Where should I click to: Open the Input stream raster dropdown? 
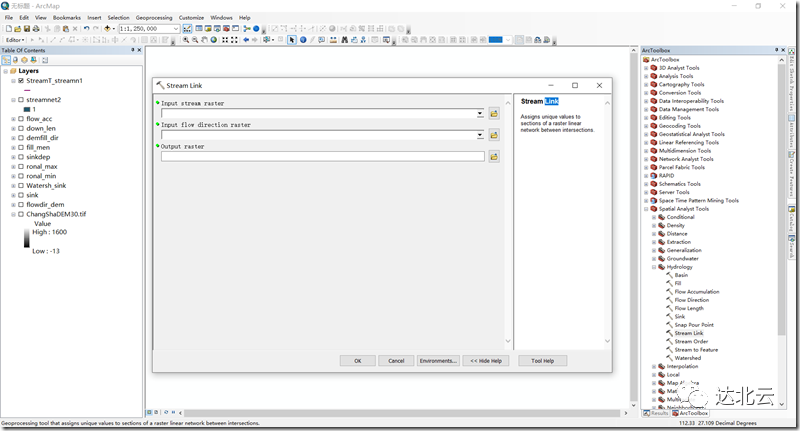[480, 114]
